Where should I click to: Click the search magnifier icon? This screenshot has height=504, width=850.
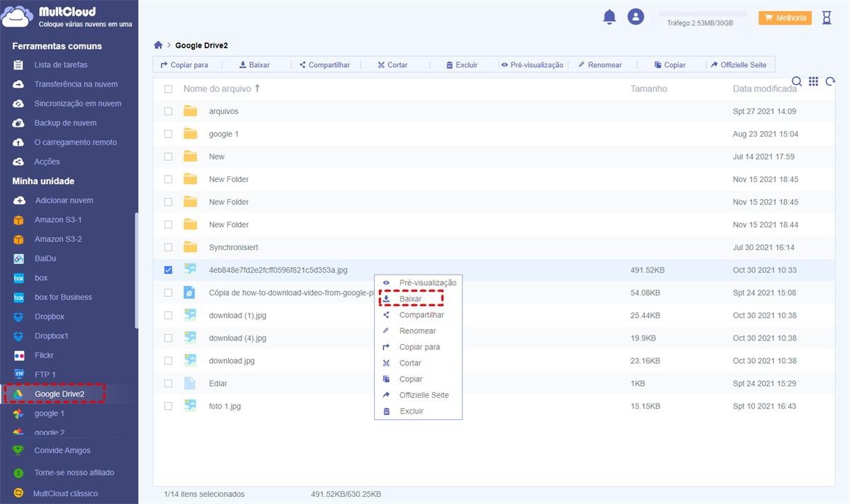[x=797, y=81]
